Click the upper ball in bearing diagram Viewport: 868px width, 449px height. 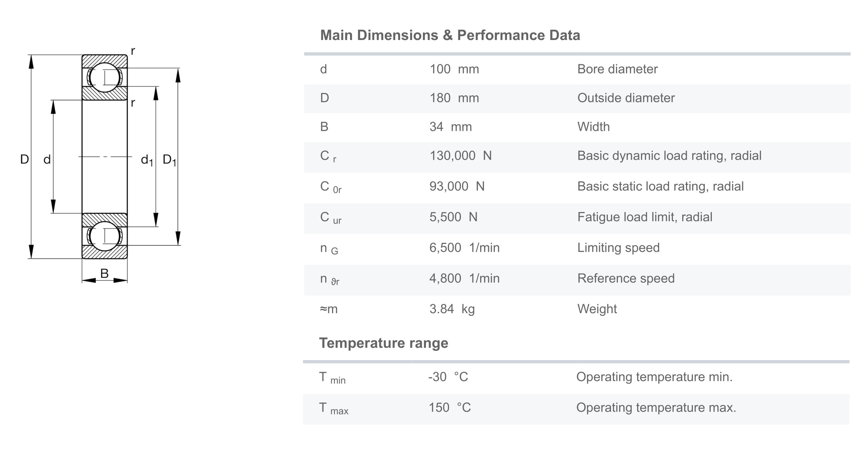[x=105, y=77]
